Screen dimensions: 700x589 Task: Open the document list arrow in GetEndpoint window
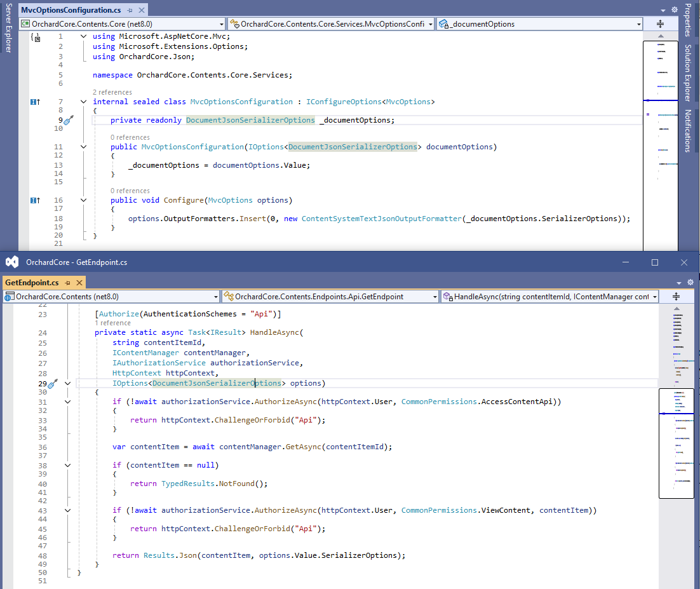pyautogui.click(x=679, y=283)
